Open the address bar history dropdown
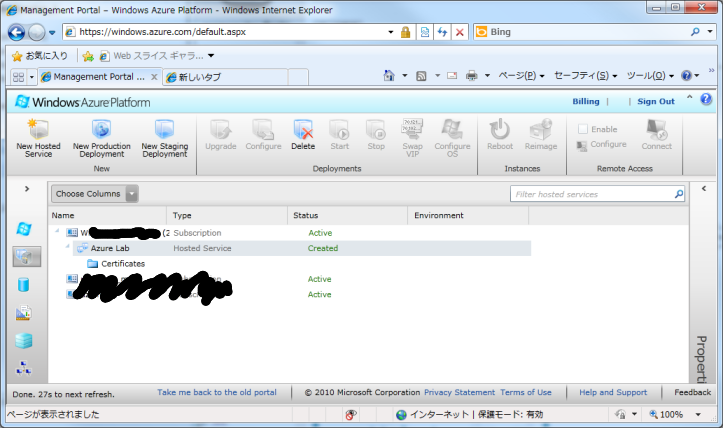 tap(391, 32)
